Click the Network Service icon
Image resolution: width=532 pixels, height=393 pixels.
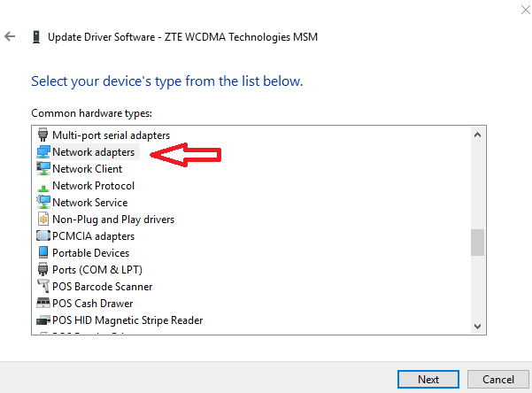click(x=43, y=203)
